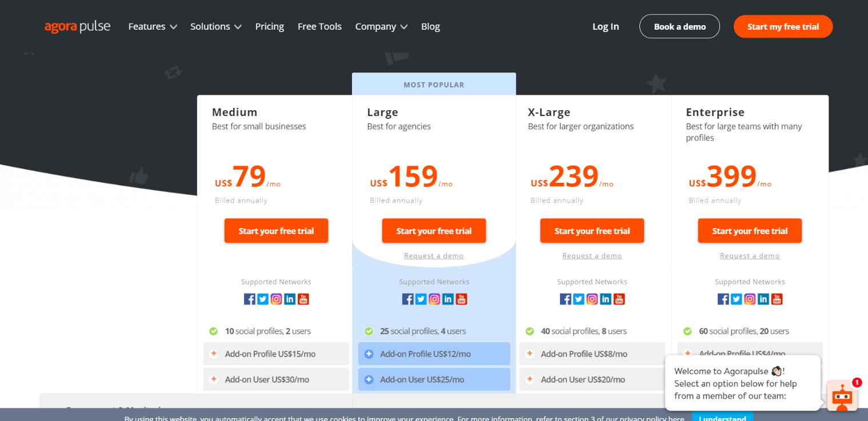Expand Add-on Profile US$15/mo in Medium plan
Image resolution: width=868 pixels, height=421 pixels.
point(276,354)
